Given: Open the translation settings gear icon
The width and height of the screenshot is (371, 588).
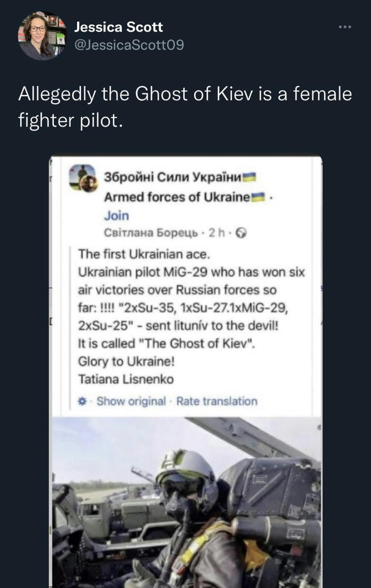Looking at the screenshot, I should [82, 401].
